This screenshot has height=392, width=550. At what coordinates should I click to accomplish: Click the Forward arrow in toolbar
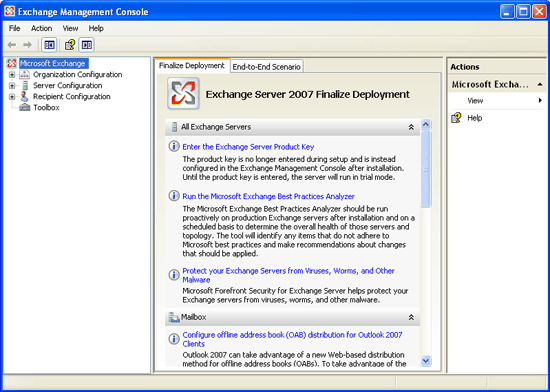coord(27,45)
